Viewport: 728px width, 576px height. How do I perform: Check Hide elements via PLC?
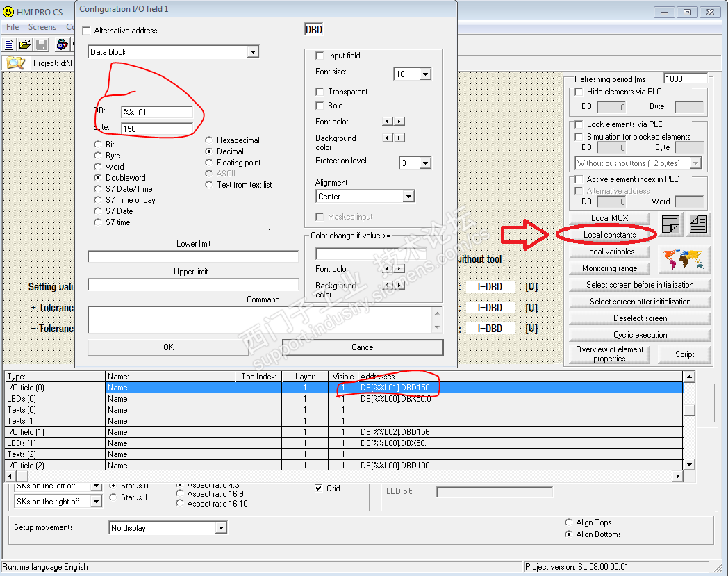[x=579, y=92]
